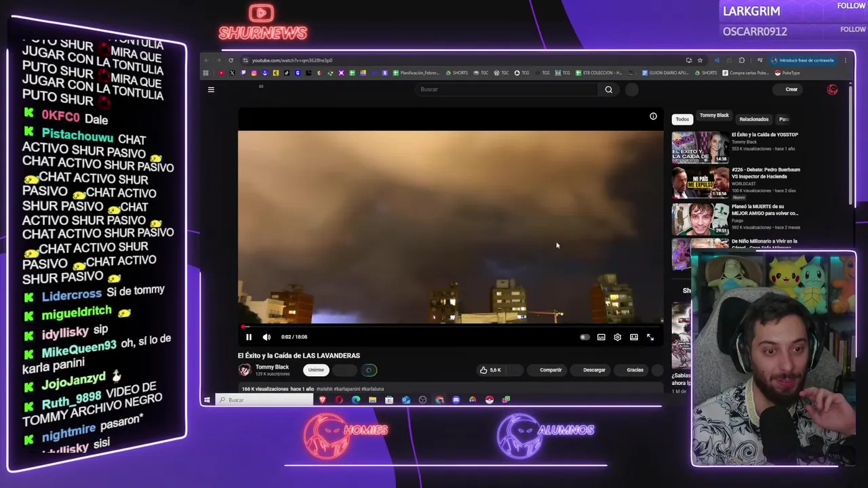Viewport: 868px width, 488px height.
Task: Bookmark this page with the star icon
Action: 700,60
